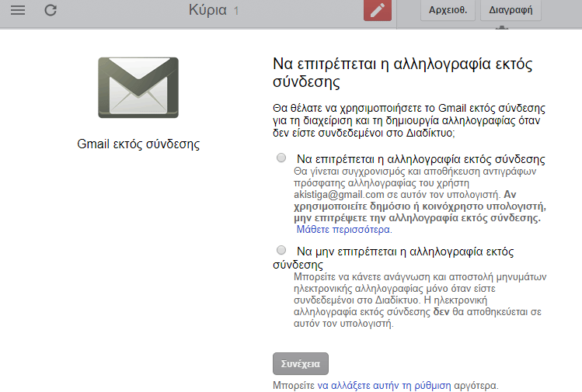Viewport: 582px width, 392px height.
Task: Click the refresh mail icon
Action: click(x=51, y=10)
